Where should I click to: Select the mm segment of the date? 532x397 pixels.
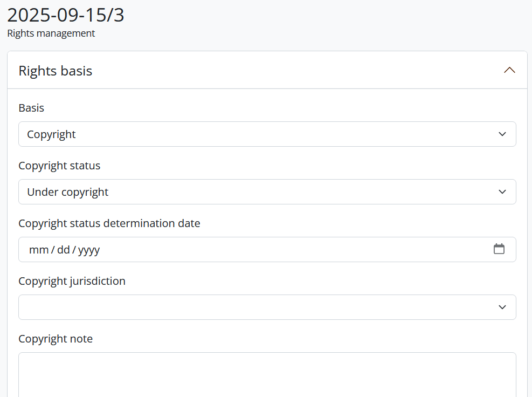coord(38,250)
